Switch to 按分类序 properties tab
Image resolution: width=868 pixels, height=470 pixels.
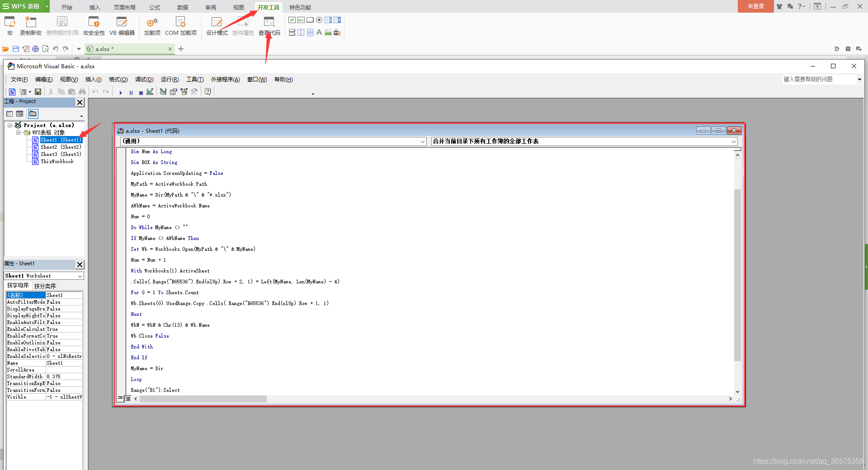click(45, 286)
